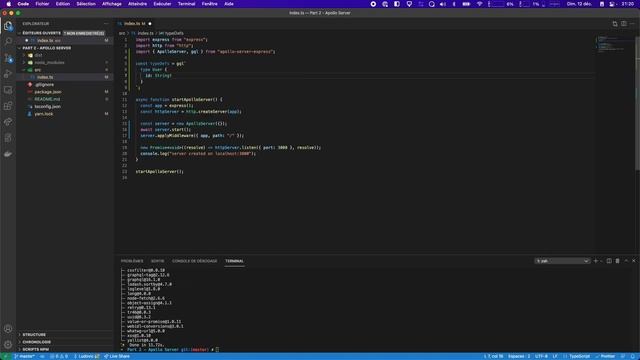
Task: Close the terminal panel
Action: click(634, 261)
